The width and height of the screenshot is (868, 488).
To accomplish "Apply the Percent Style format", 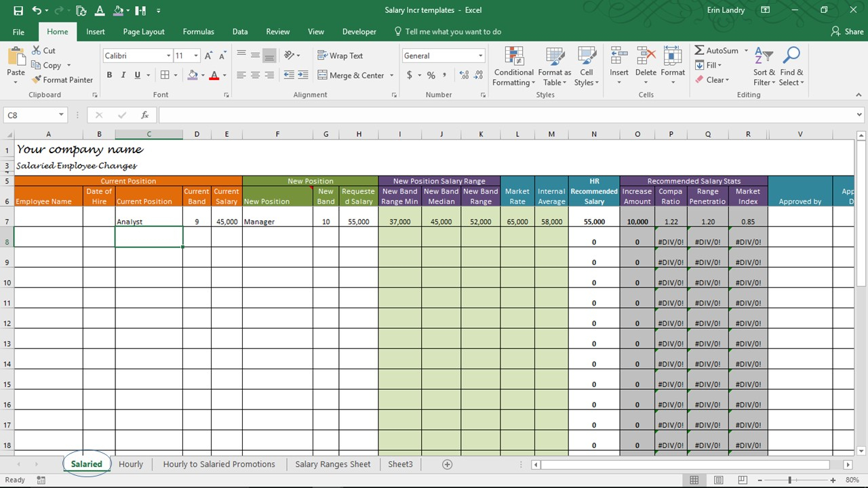I will [x=431, y=75].
